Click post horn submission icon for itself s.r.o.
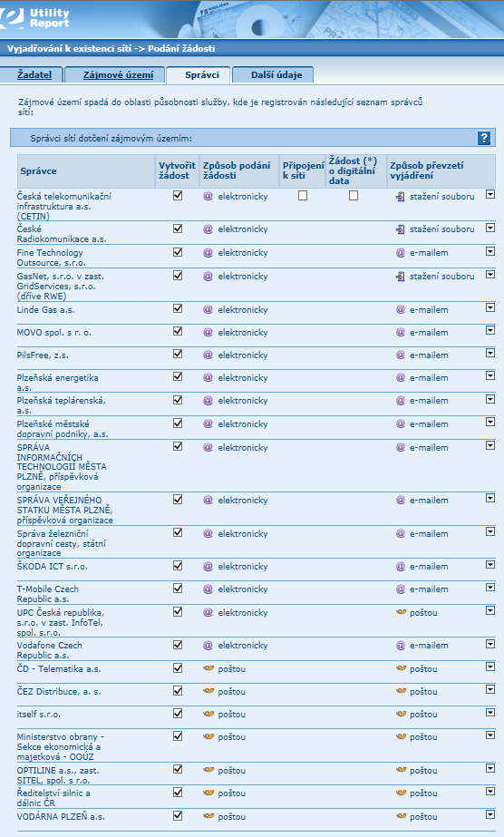The image size is (504, 837). [x=208, y=714]
